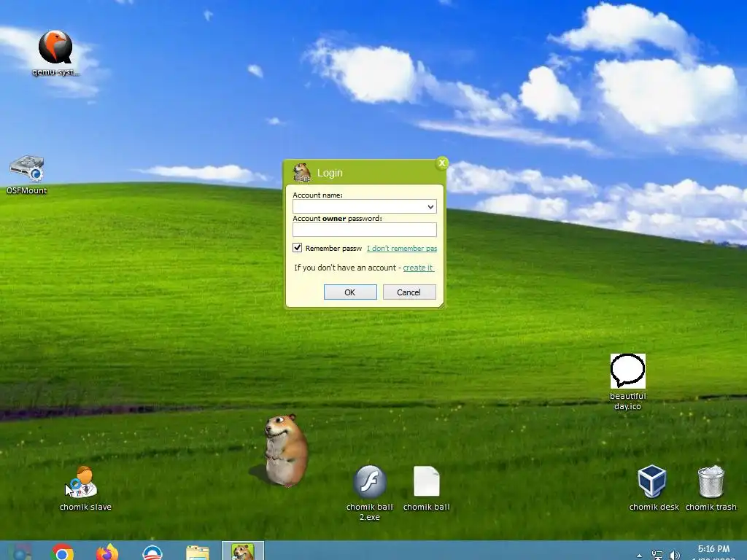Show hidden tray icons arrow
Image resolution: width=747 pixels, height=560 pixels.
tap(639, 556)
